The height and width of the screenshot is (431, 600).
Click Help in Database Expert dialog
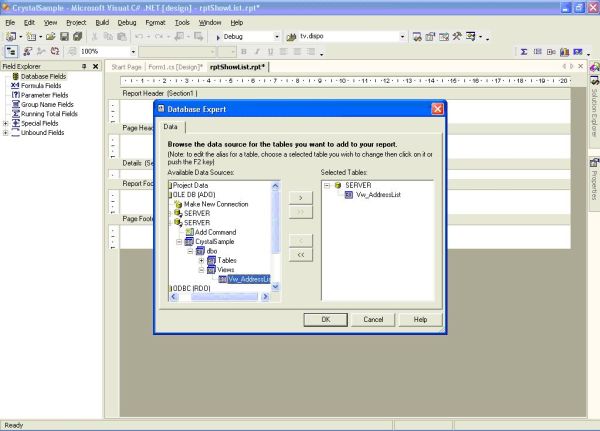click(420, 320)
